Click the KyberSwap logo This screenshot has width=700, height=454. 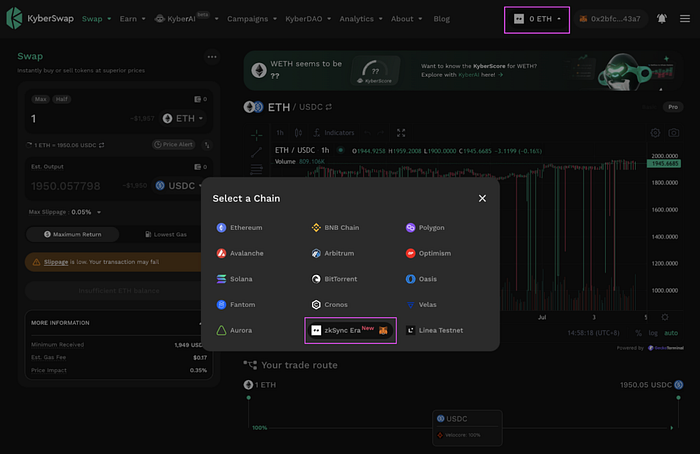pos(40,18)
